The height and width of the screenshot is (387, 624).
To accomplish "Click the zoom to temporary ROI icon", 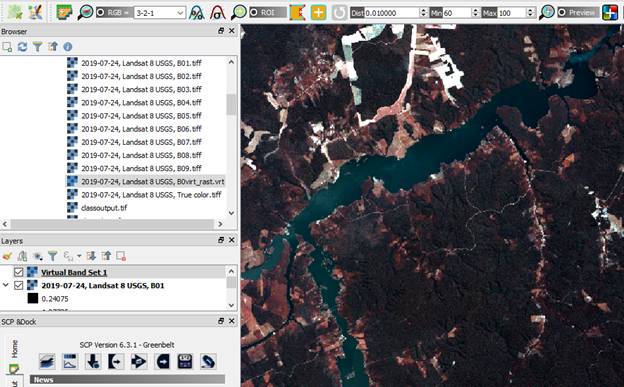I will click(239, 12).
